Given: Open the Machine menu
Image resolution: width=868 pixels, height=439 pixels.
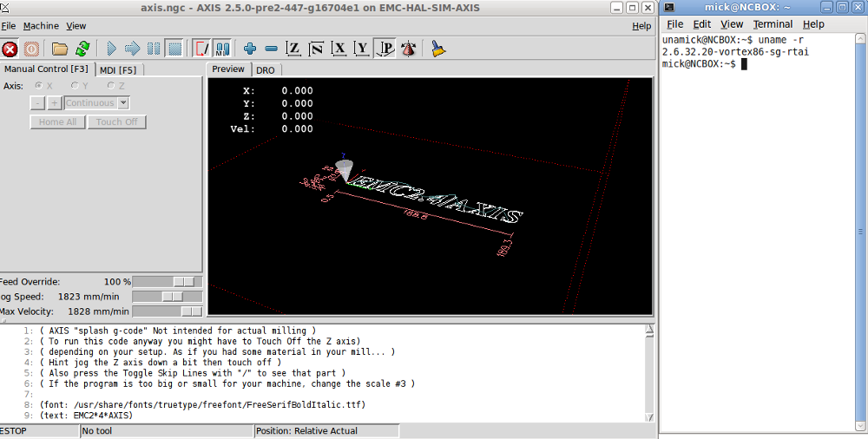Looking at the screenshot, I should (x=41, y=26).
